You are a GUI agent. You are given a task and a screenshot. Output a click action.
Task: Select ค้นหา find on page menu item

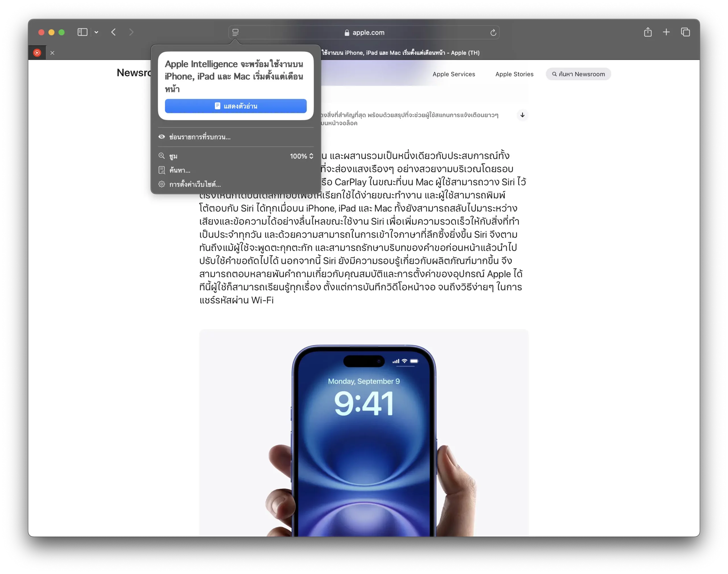pos(180,170)
